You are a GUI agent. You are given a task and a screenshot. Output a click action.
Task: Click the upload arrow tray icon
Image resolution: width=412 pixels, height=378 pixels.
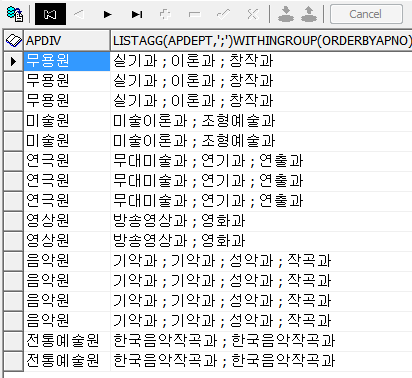point(309,14)
